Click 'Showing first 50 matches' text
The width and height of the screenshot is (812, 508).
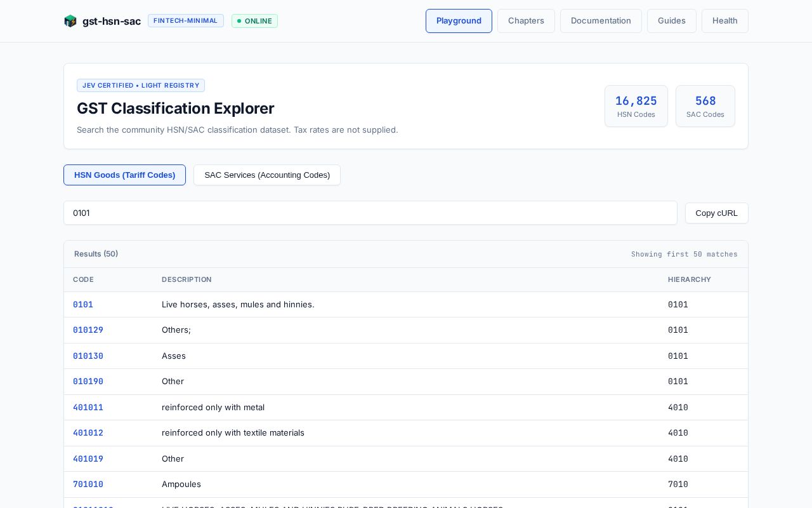coord(684,254)
